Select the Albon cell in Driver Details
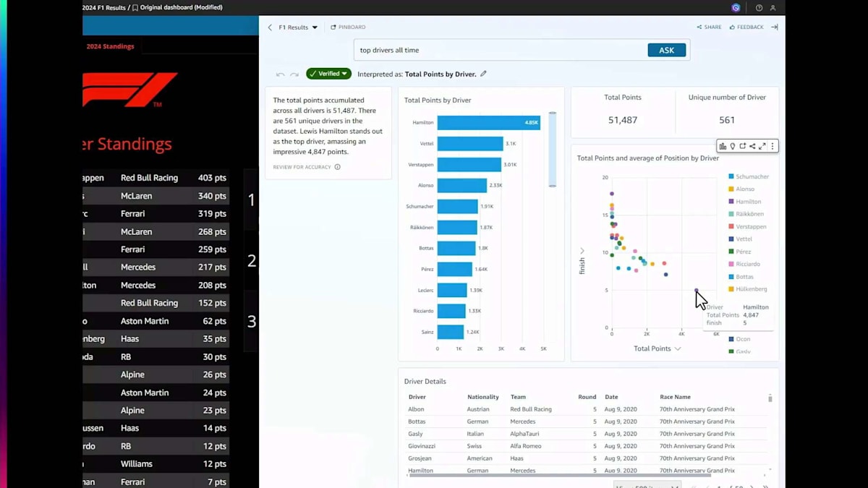 (x=416, y=409)
